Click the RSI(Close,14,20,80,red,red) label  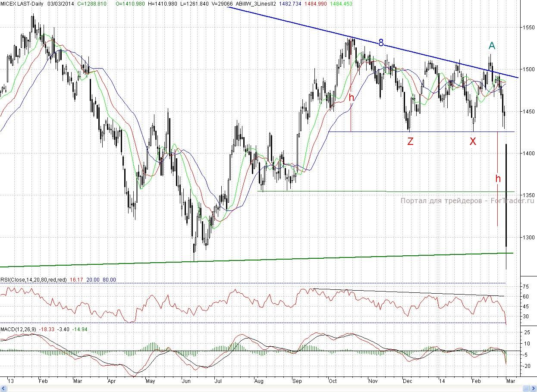point(34,280)
